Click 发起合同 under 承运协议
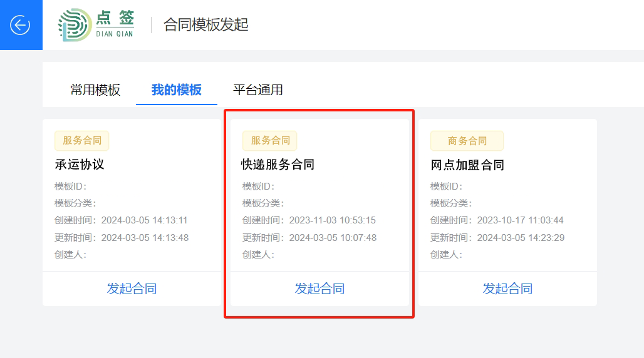 [132, 289]
